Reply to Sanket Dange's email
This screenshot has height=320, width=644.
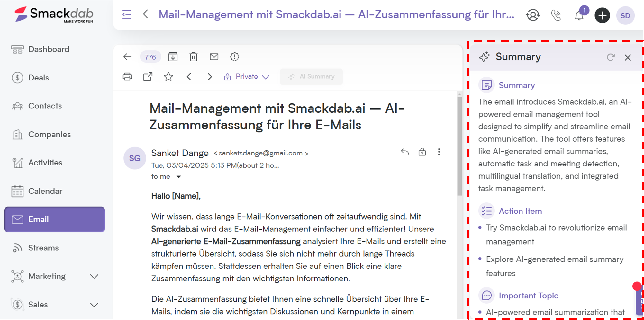click(405, 152)
